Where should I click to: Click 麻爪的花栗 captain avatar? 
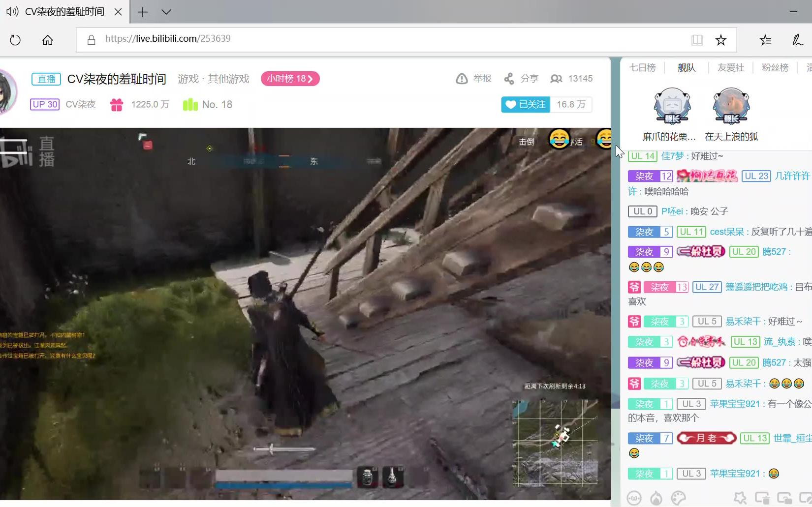(x=672, y=106)
